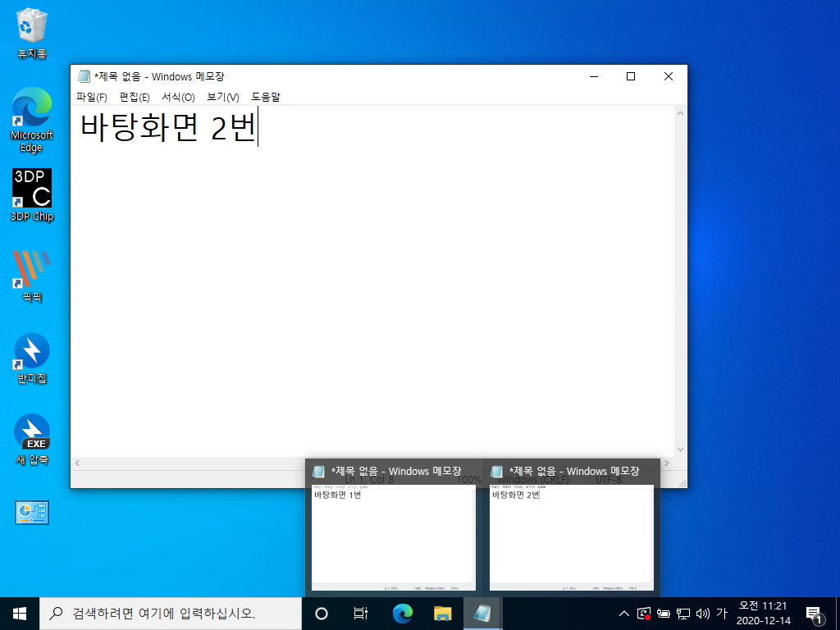Click the vertical scrollbar down arrow in Notepad
Viewport: 840px width, 630px height.
pos(680,450)
